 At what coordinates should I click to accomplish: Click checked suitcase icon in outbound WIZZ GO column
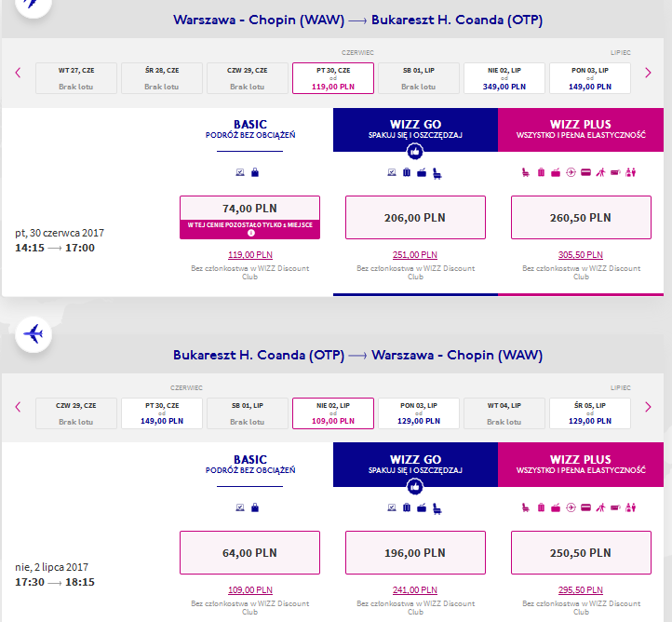[x=407, y=172]
